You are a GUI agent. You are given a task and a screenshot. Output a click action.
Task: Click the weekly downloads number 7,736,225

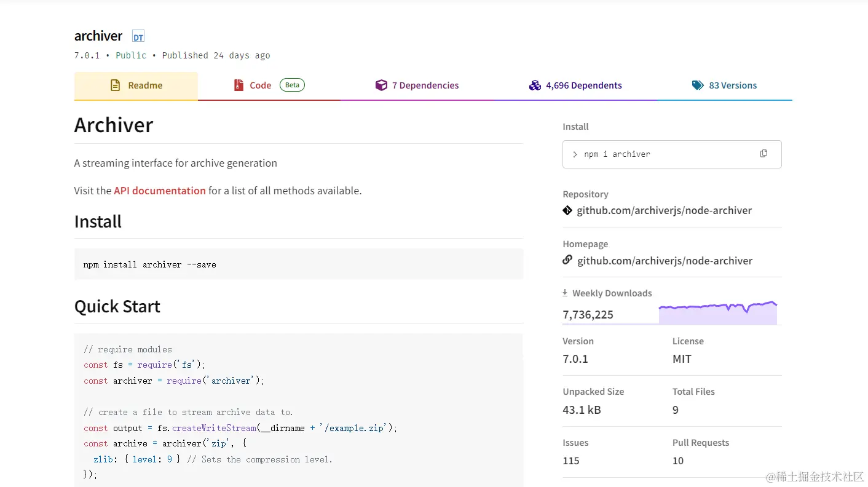pos(588,315)
